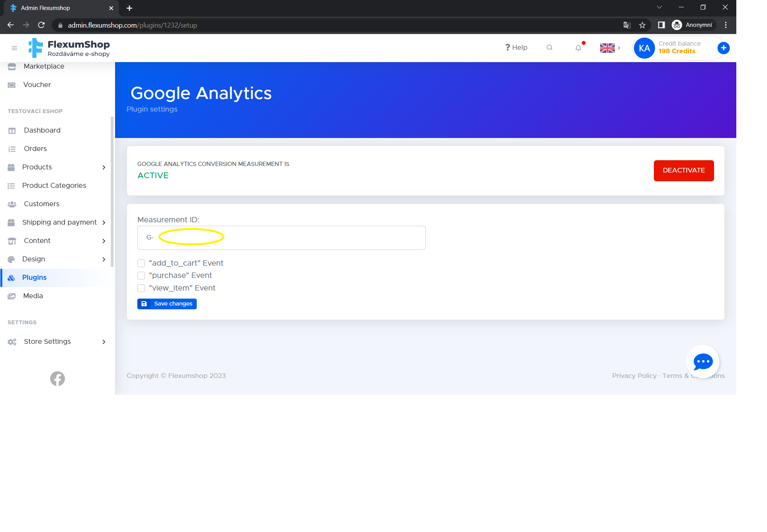Click the Media images icon
Image resolution: width=767 pixels, height=532 pixels.
[x=12, y=296]
